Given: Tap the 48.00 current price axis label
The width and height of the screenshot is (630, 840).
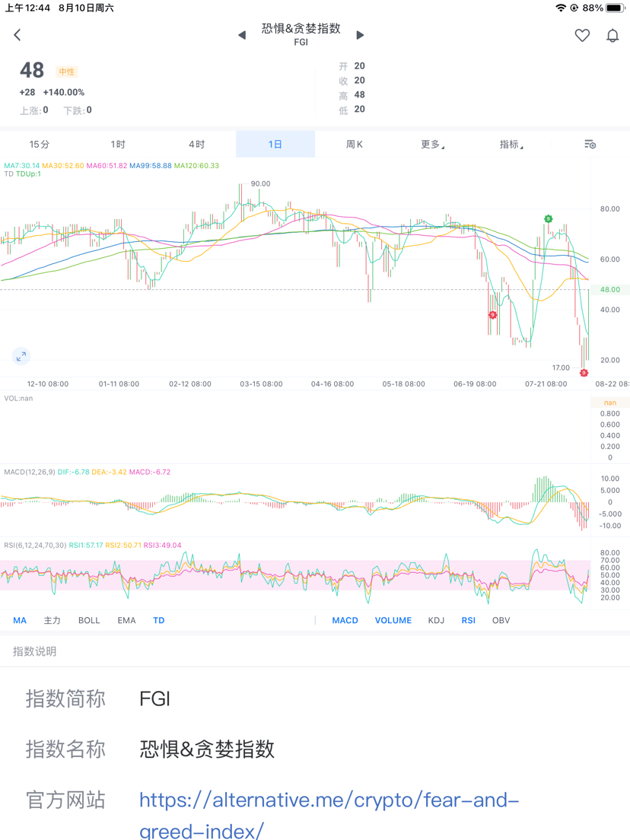Looking at the screenshot, I should tap(610, 289).
